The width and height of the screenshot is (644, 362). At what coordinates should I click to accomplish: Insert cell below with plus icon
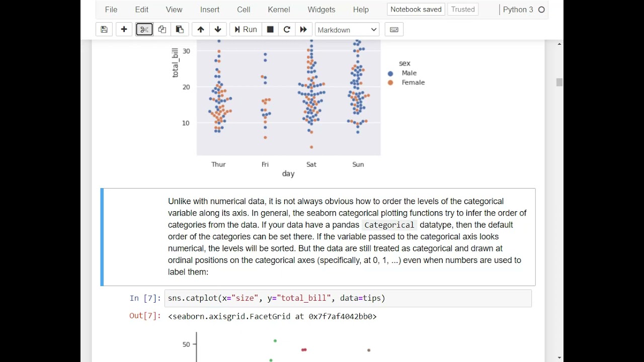pyautogui.click(x=124, y=30)
